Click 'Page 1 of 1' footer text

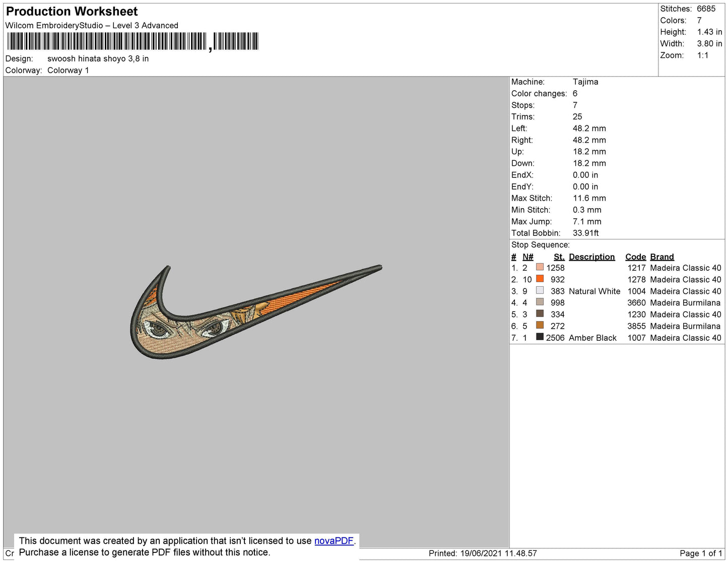click(x=701, y=553)
